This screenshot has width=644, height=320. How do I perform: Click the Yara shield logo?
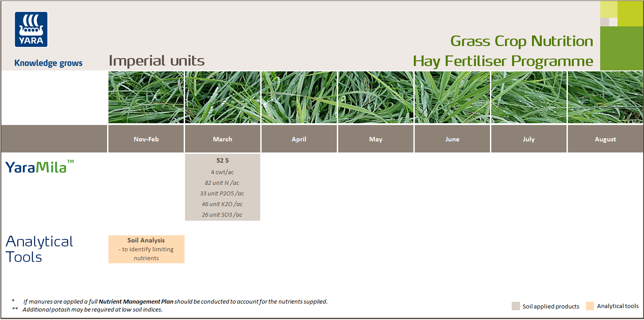(31, 28)
